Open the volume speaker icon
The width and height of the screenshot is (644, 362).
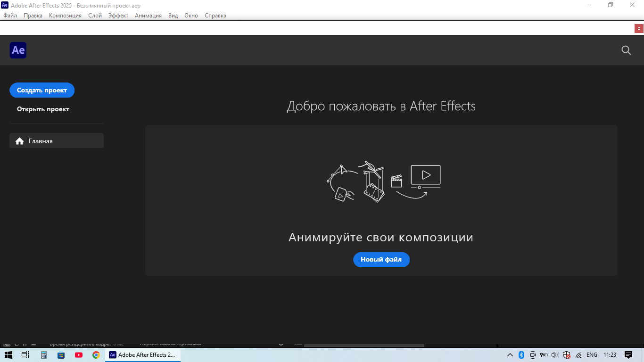(x=555, y=355)
